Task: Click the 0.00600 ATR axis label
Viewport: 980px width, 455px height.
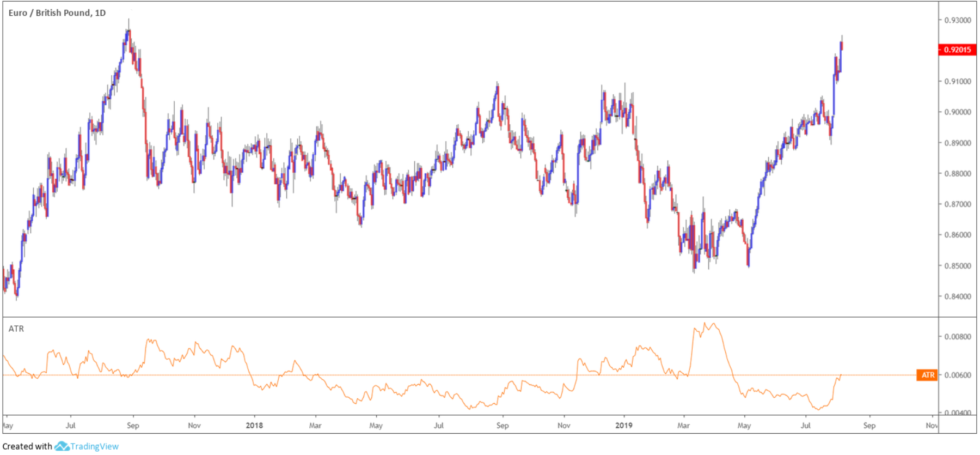Action: [958, 375]
